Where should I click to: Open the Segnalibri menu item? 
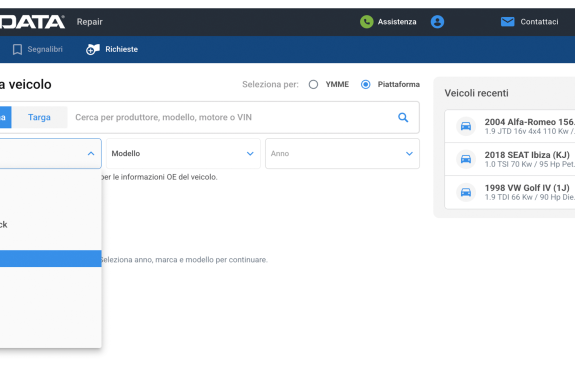click(x=37, y=50)
